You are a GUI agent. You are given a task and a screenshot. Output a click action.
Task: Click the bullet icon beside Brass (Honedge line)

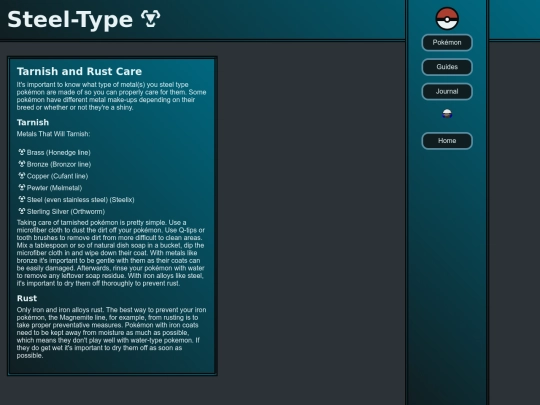click(x=22, y=152)
